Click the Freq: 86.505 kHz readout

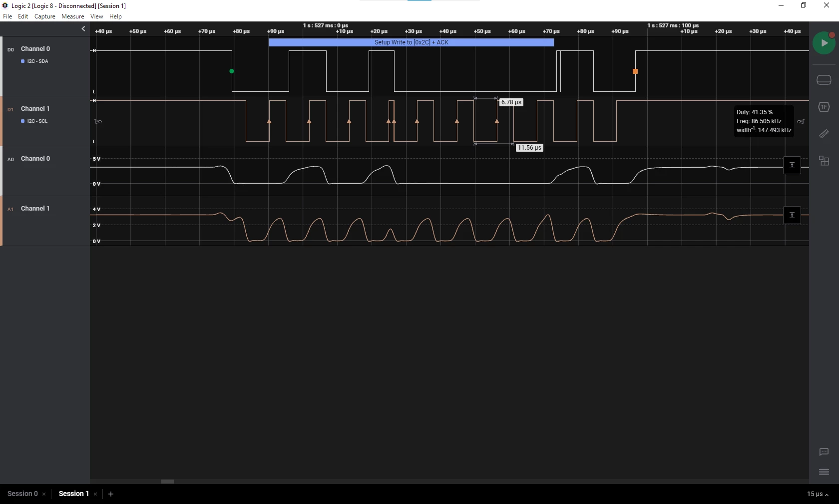point(759,121)
